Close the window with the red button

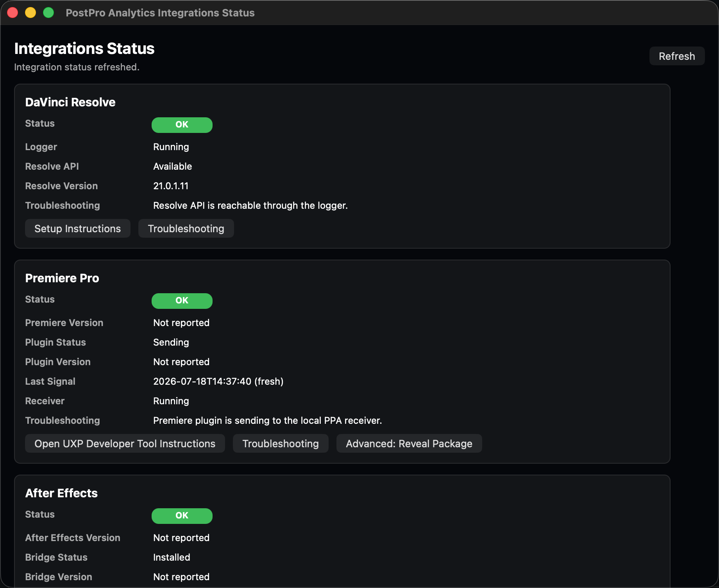[x=13, y=13]
